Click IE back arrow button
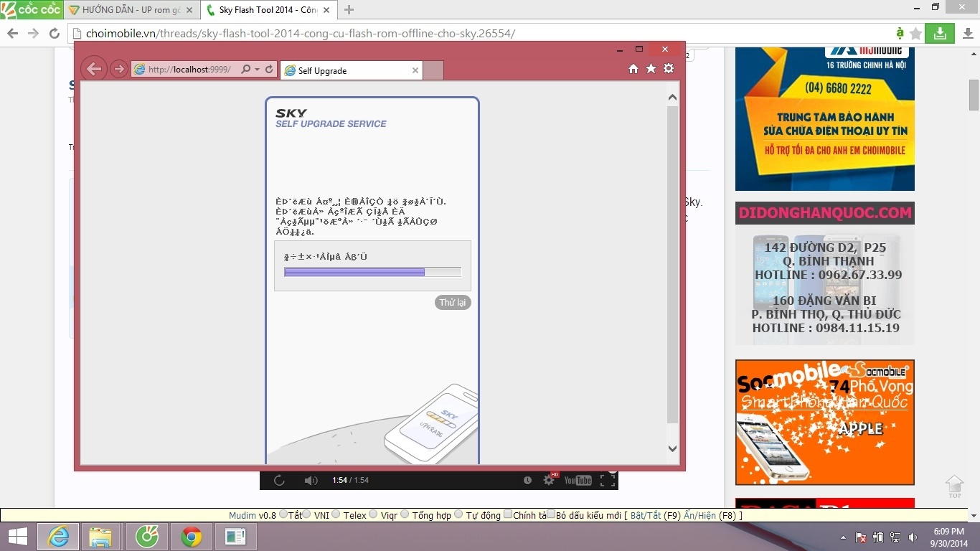This screenshot has height=551, width=980. click(94, 70)
